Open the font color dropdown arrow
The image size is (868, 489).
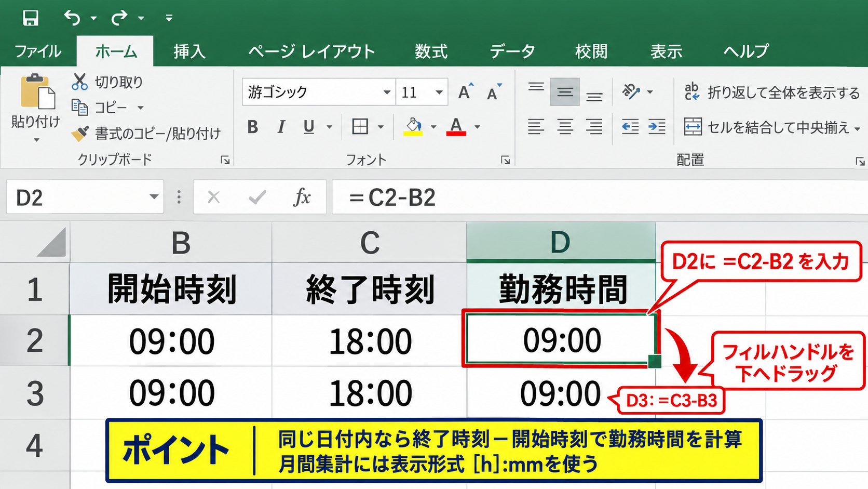tap(477, 127)
